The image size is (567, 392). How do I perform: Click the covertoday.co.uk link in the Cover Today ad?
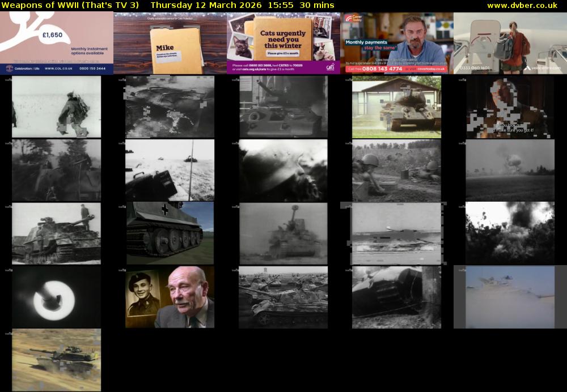pyautogui.click(x=430, y=69)
